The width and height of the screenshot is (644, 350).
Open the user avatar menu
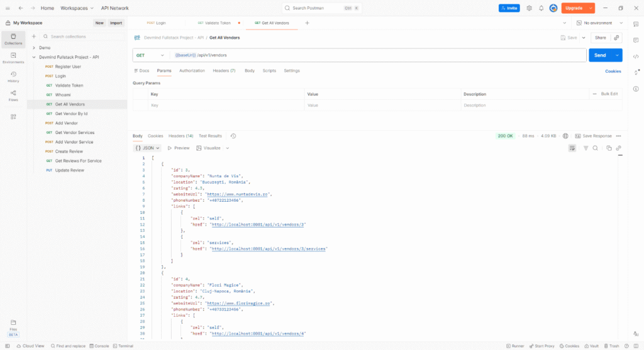[x=553, y=8]
